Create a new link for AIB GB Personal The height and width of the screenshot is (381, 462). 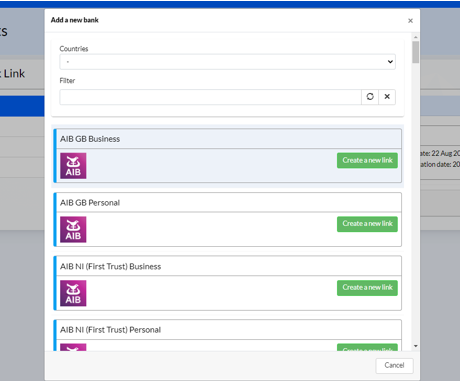(x=367, y=224)
